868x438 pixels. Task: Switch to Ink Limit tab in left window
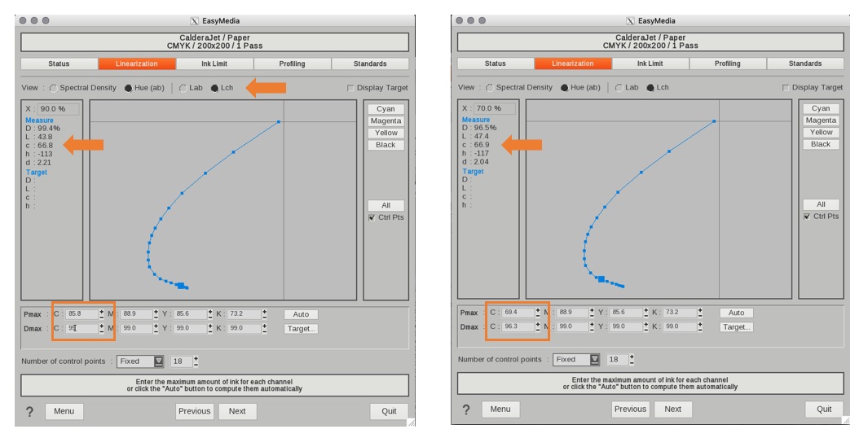(x=214, y=64)
